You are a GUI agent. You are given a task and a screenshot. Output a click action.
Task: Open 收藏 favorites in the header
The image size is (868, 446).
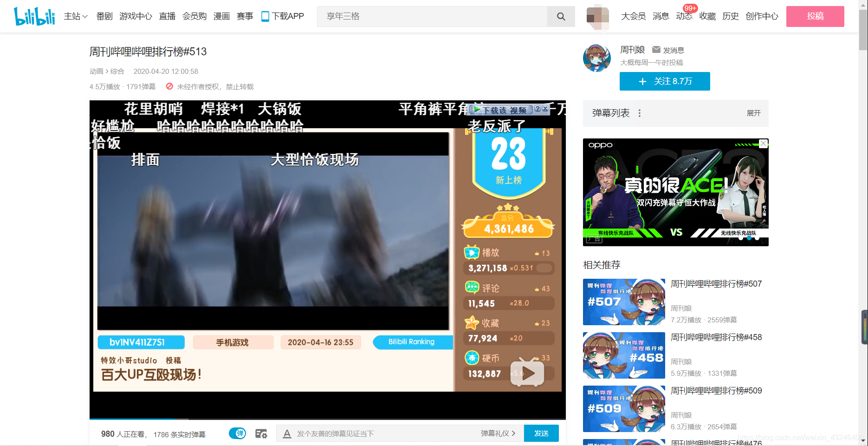707,16
